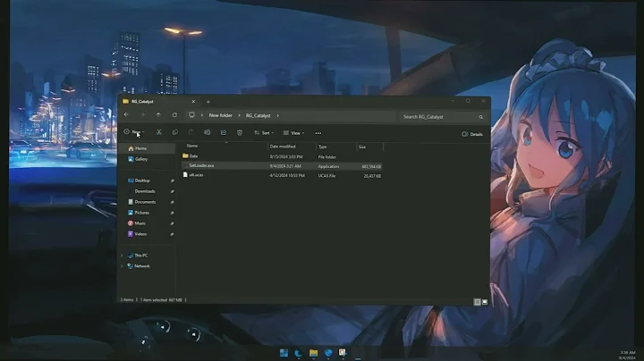
Task: Click New folder in the breadcrumb path
Action: coord(221,115)
